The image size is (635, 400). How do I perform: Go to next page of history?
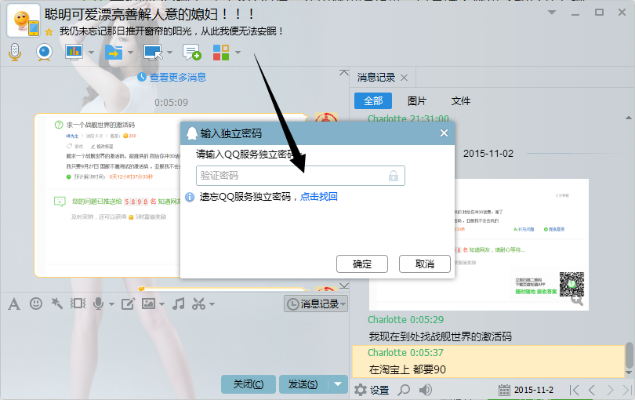610,390
